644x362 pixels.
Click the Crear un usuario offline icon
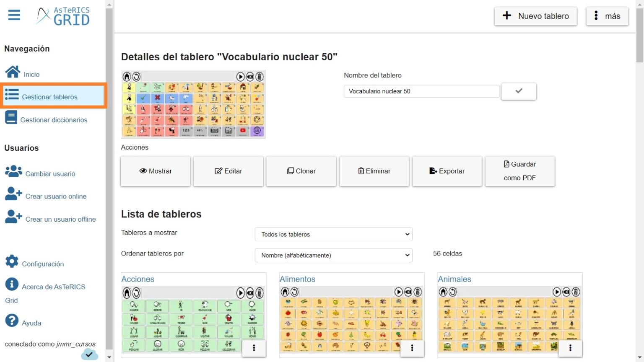13,217
